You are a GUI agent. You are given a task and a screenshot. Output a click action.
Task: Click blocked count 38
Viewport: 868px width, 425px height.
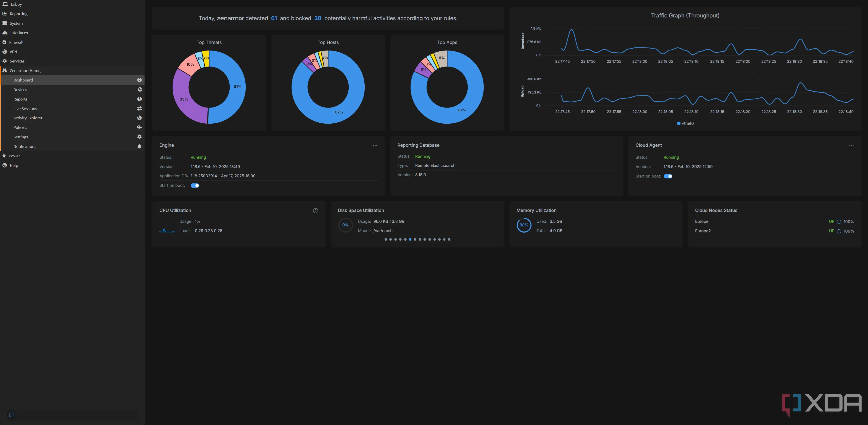coord(317,18)
